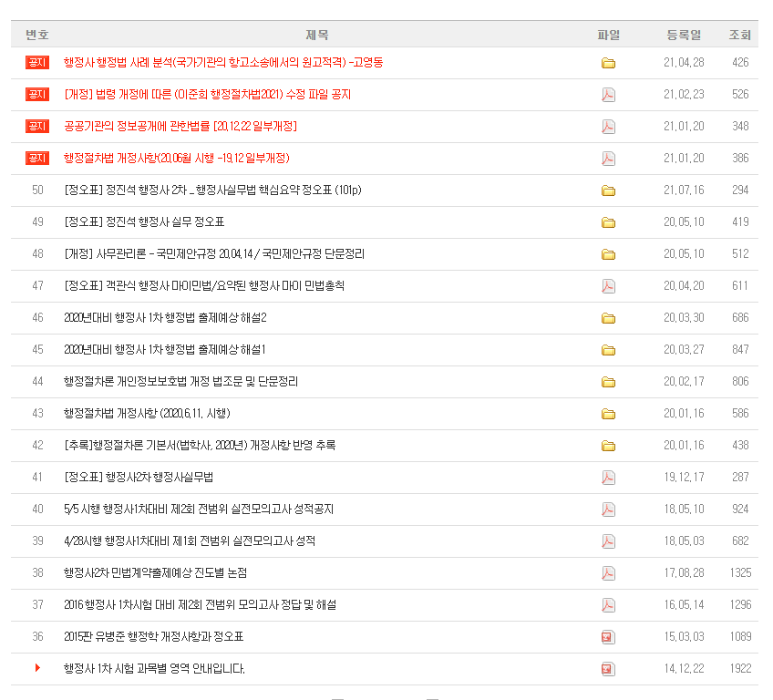Click date 17.08.28
773x700 pixels.
click(x=684, y=572)
